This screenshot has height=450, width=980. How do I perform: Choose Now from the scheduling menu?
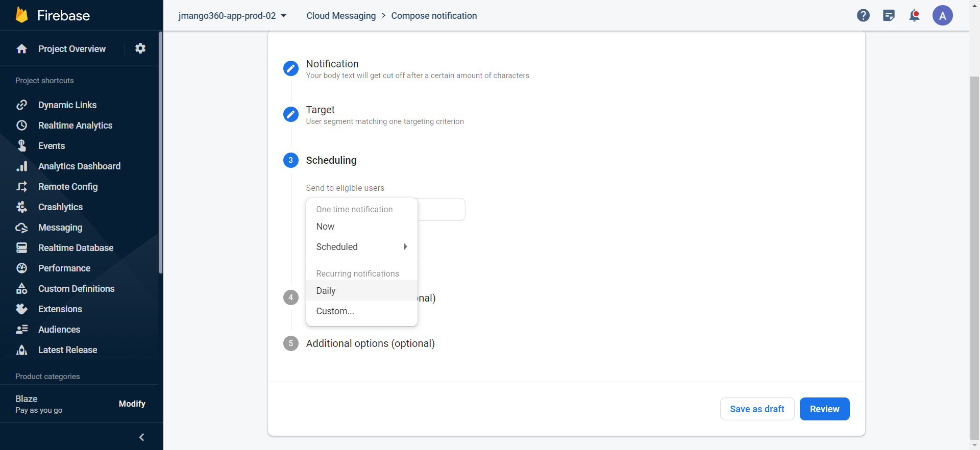(x=325, y=227)
